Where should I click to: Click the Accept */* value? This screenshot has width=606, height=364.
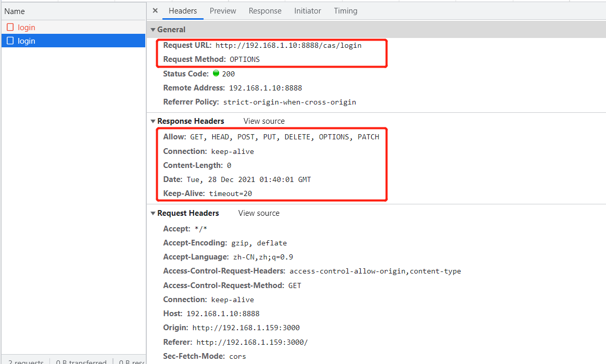pos(200,229)
